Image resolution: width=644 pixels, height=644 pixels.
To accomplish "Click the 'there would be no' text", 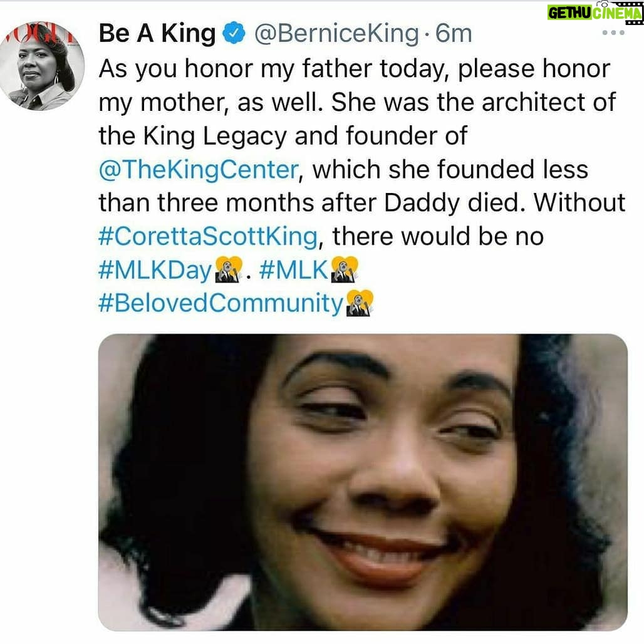I will [x=438, y=237].
